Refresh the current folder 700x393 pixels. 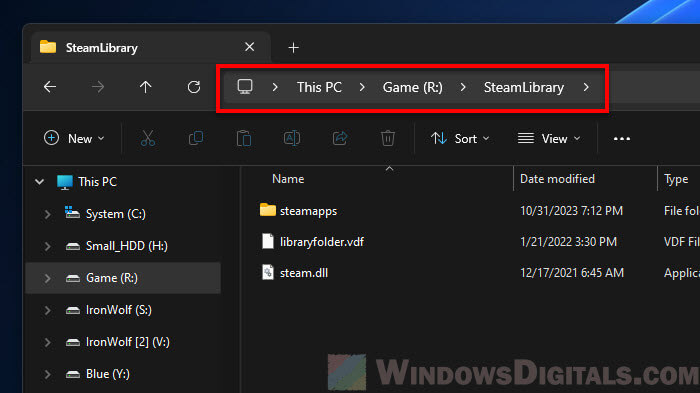(194, 87)
